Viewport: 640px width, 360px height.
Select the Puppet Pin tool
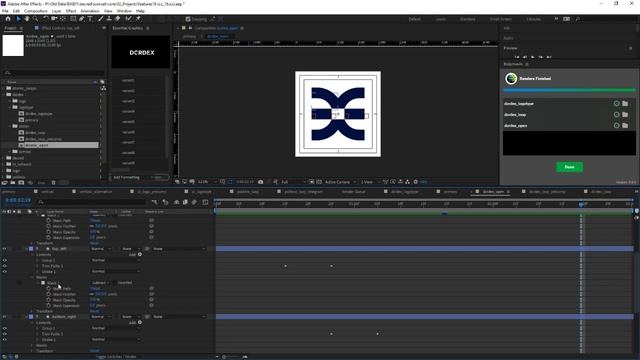pyautogui.click(x=138, y=19)
